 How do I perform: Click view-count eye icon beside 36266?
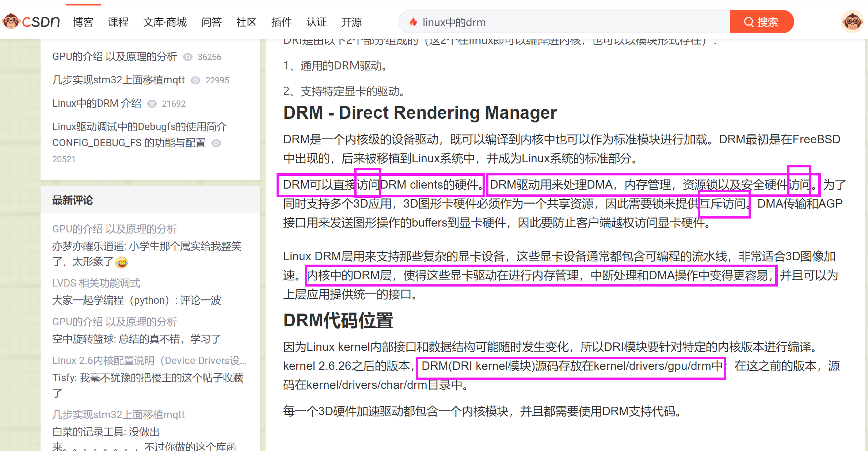click(x=188, y=57)
